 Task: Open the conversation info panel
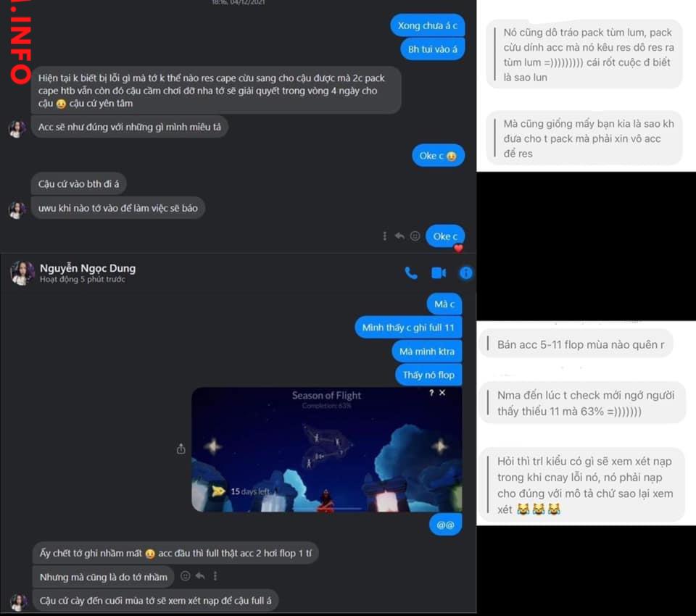tap(465, 273)
